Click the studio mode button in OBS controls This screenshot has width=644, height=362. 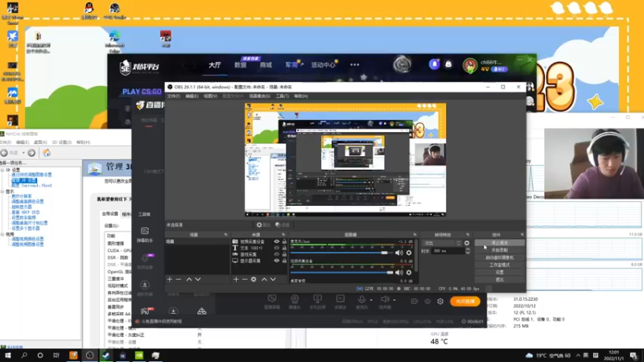pyautogui.click(x=499, y=265)
